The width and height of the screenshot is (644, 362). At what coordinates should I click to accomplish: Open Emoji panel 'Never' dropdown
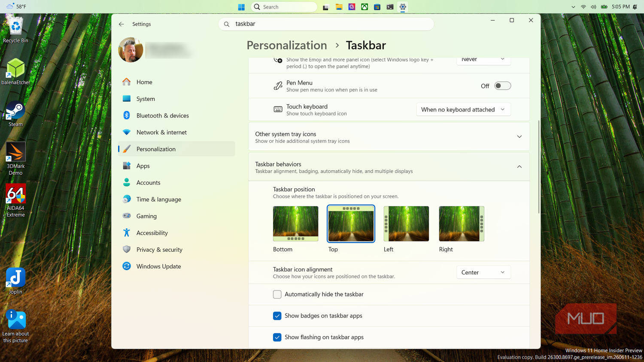tap(483, 60)
